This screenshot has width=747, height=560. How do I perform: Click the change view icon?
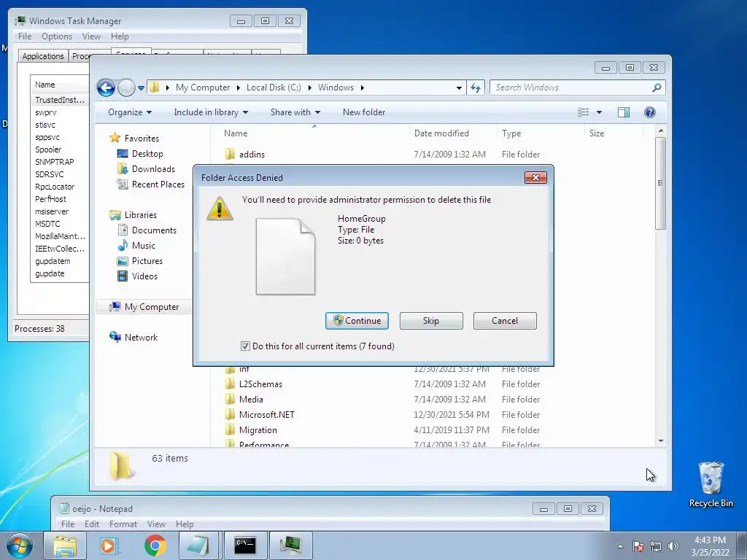click(583, 112)
